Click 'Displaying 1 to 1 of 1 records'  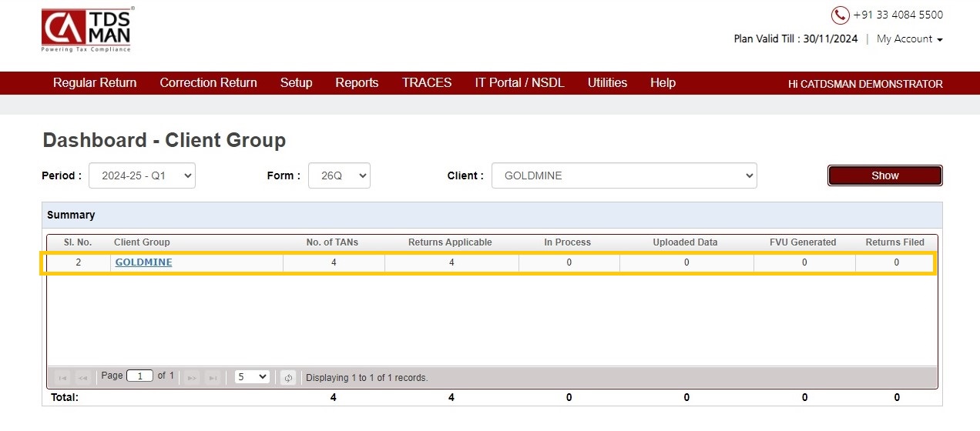tap(367, 378)
